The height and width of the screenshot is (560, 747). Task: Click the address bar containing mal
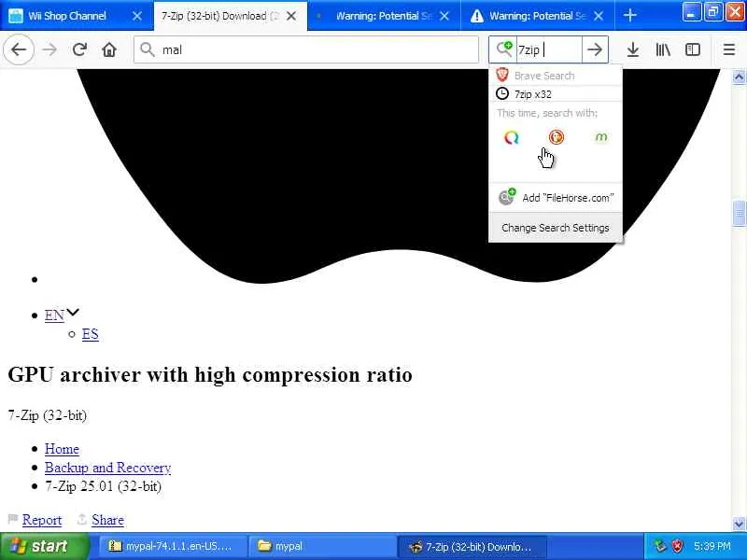click(306, 49)
